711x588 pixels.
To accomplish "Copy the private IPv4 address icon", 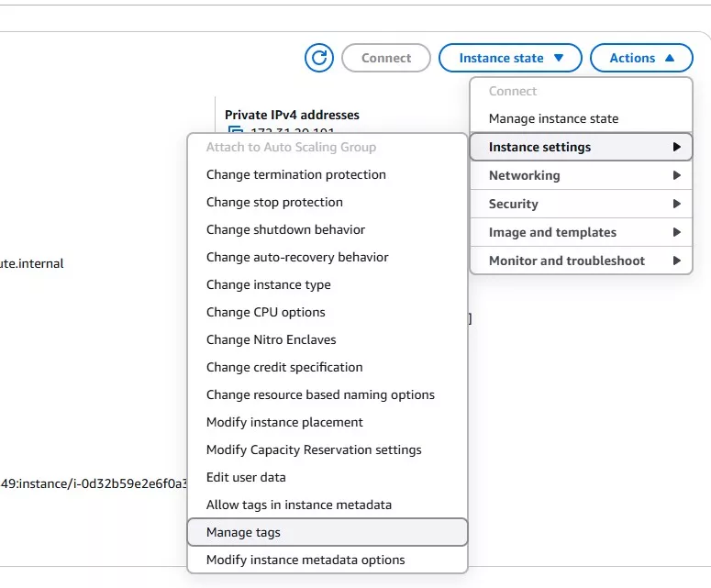I will click(x=235, y=131).
